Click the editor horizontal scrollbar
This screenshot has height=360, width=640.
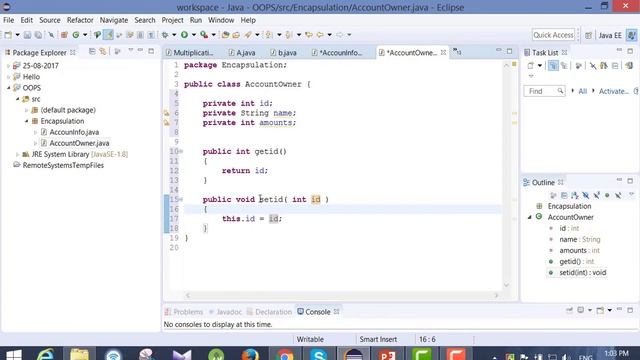pos(342,295)
